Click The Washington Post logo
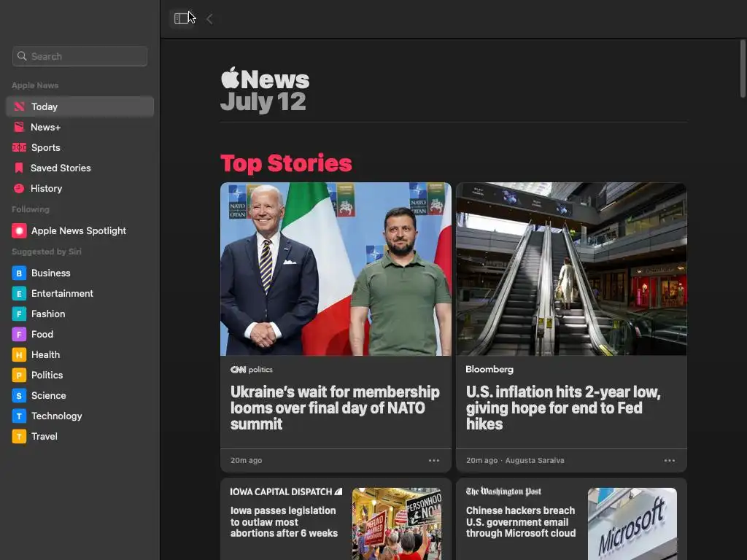The image size is (747, 560). [503, 491]
